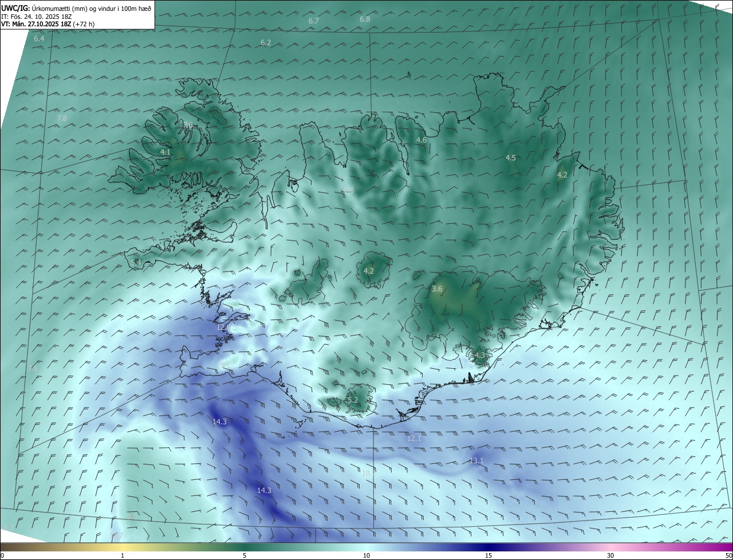Viewport: 733px width, 560px height.
Task: Click the 4.1 value label
Action: coord(165,152)
